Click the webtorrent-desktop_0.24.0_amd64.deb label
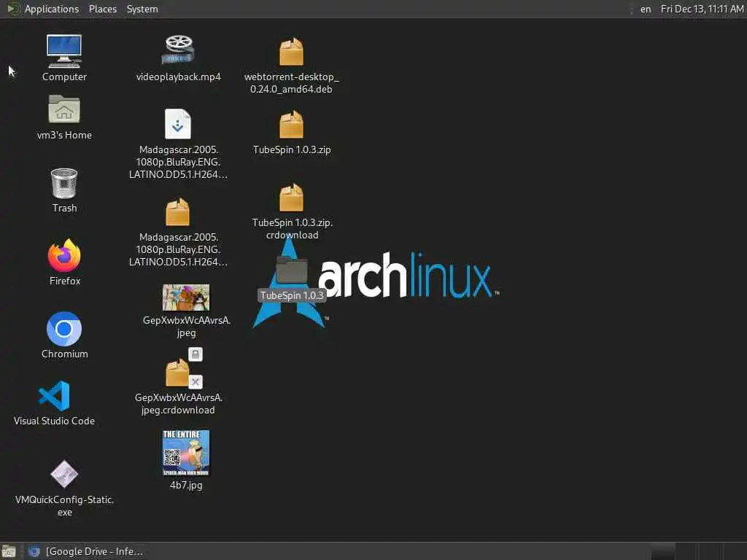Viewport: 747px width, 560px height. [291, 83]
